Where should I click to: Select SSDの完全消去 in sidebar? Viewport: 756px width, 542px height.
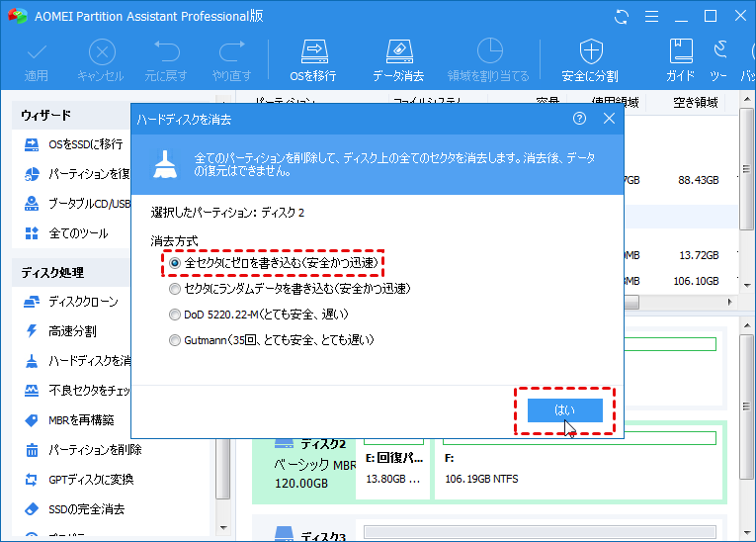click(x=75, y=509)
